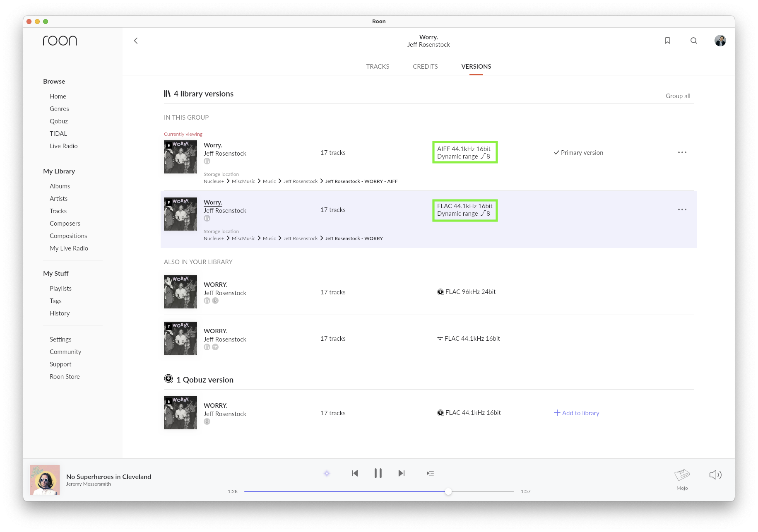This screenshot has width=758, height=532.
Task: Open AIFF path folder Jeff Rosenstock - WORRY - AIFF
Action: [x=361, y=181]
